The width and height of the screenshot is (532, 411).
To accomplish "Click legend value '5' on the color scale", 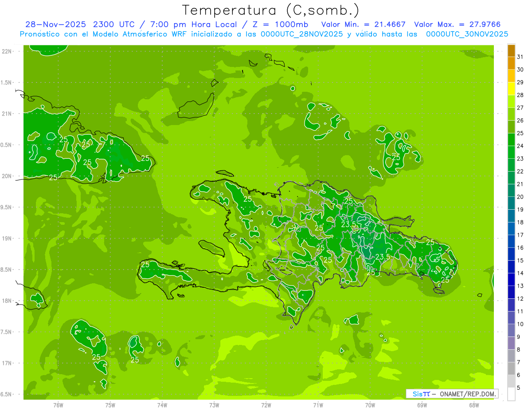I will coord(519,388).
